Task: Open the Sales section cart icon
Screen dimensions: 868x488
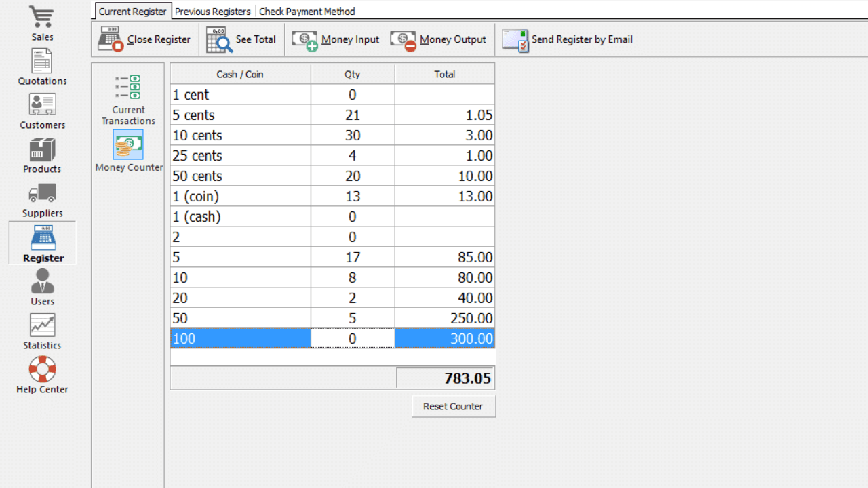Action: 42,16
